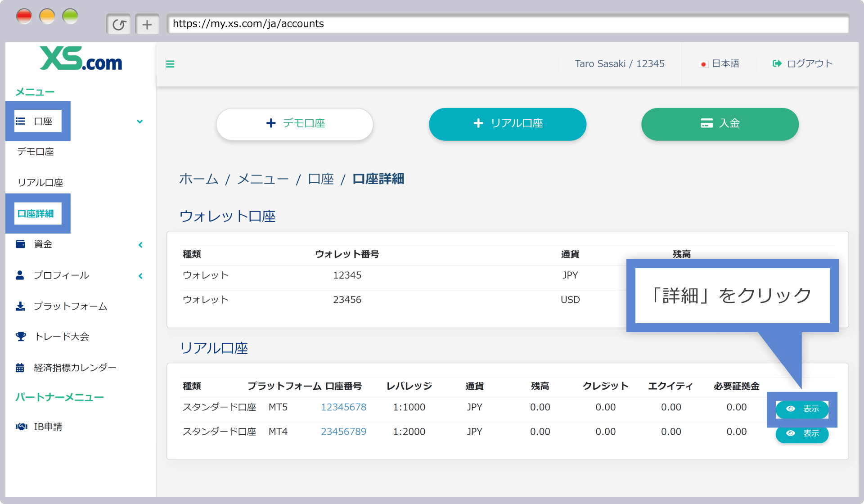Click the green maximize window button
This screenshot has height=504, width=864.
click(70, 17)
